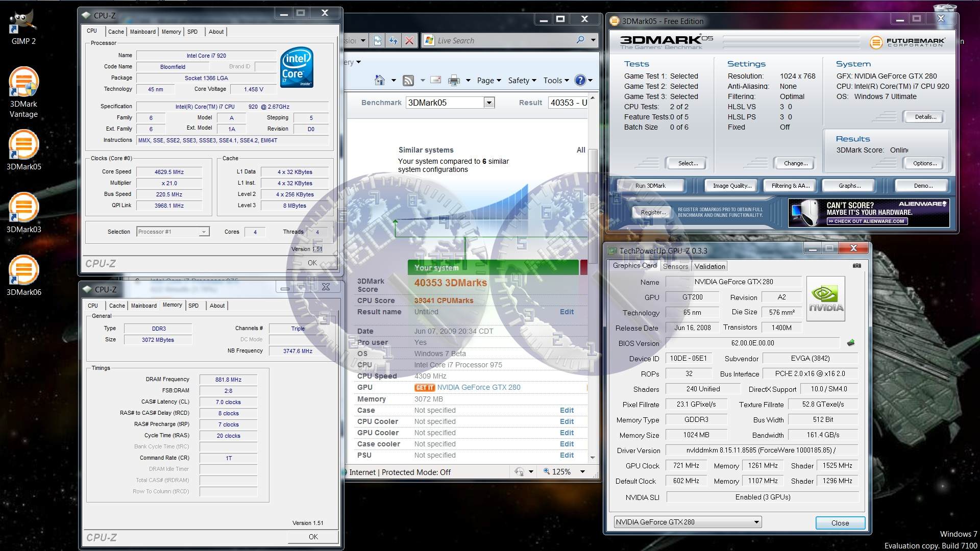Click the Register... button in 3DMark05
The width and height of the screenshot is (980, 551).
[x=653, y=212]
